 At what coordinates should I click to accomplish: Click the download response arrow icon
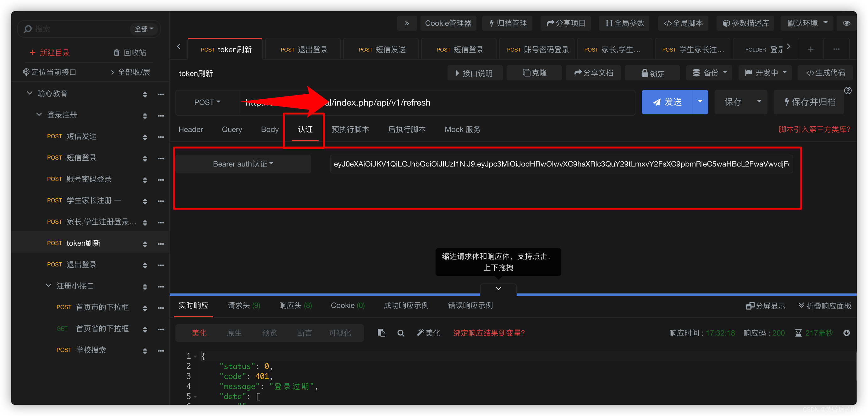pos(846,333)
